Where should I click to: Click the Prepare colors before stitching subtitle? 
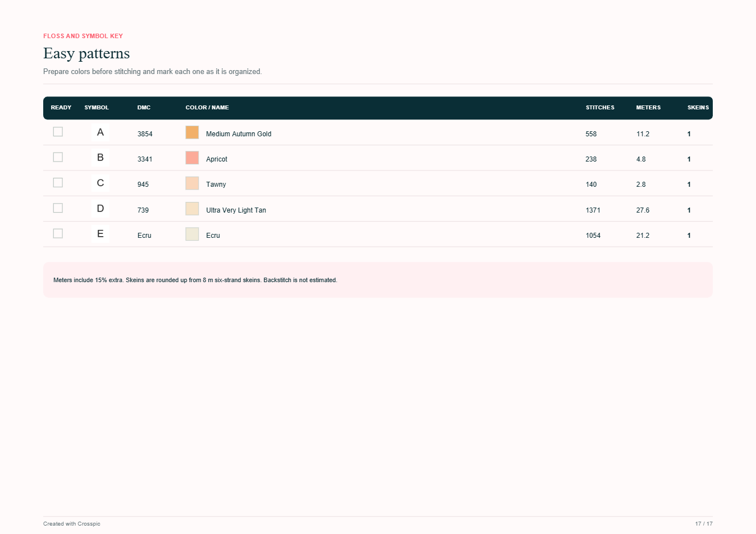(x=153, y=72)
